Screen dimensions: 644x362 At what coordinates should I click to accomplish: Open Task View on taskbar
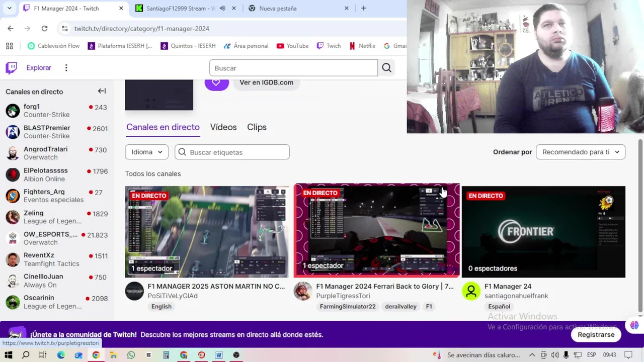tap(43, 355)
